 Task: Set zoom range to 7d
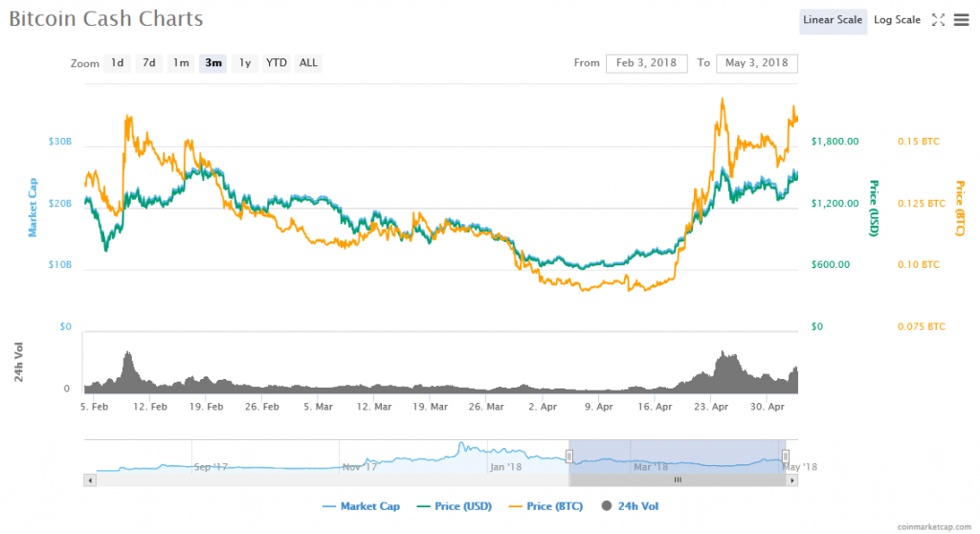tap(148, 63)
